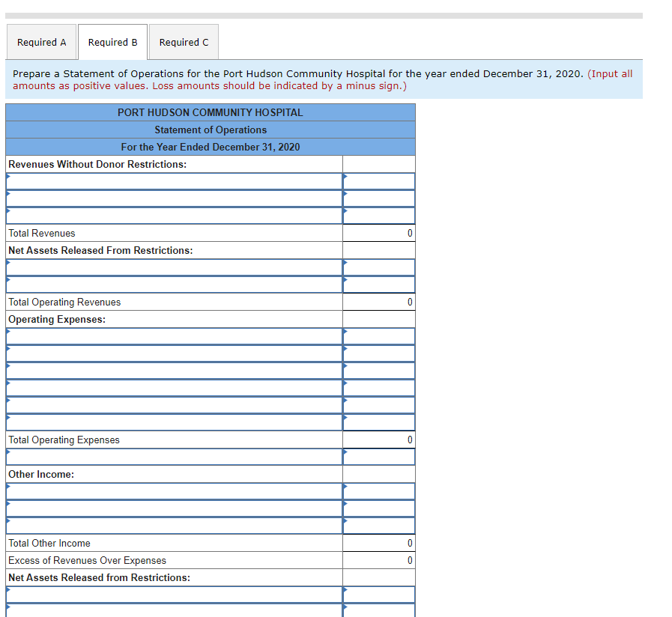This screenshot has width=672, height=617.
Task: Click amount cell beside first Other Income row
Action: pos(378,491)
